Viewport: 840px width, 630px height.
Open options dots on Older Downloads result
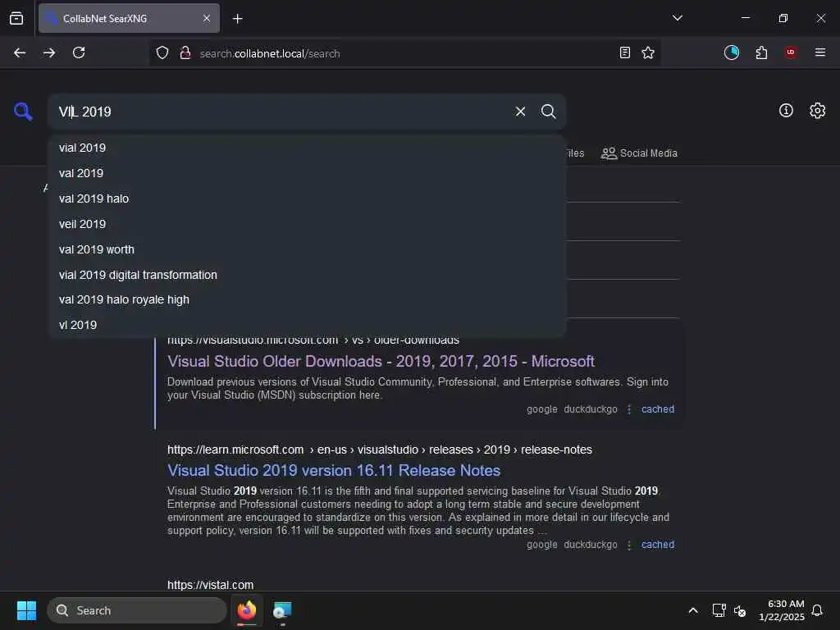629,409
